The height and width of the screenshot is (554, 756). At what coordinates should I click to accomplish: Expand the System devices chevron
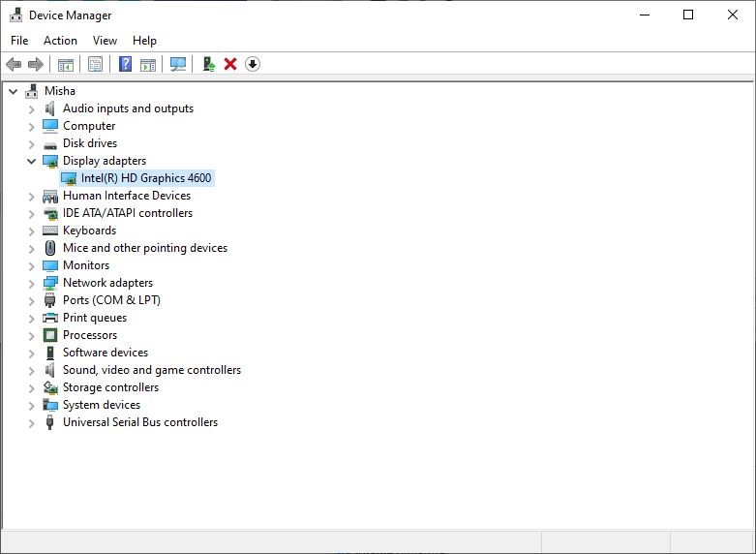coord(31,406)
